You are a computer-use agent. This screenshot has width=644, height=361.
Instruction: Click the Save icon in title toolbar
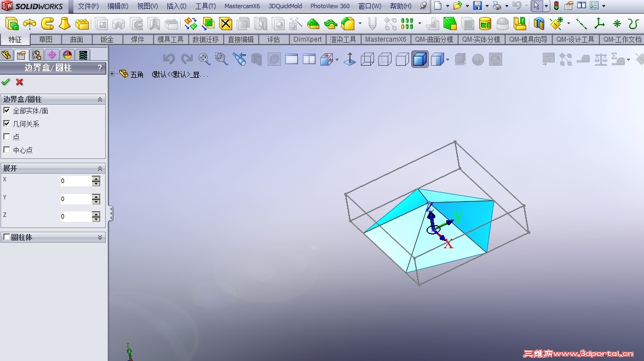[x=478, y=5]
